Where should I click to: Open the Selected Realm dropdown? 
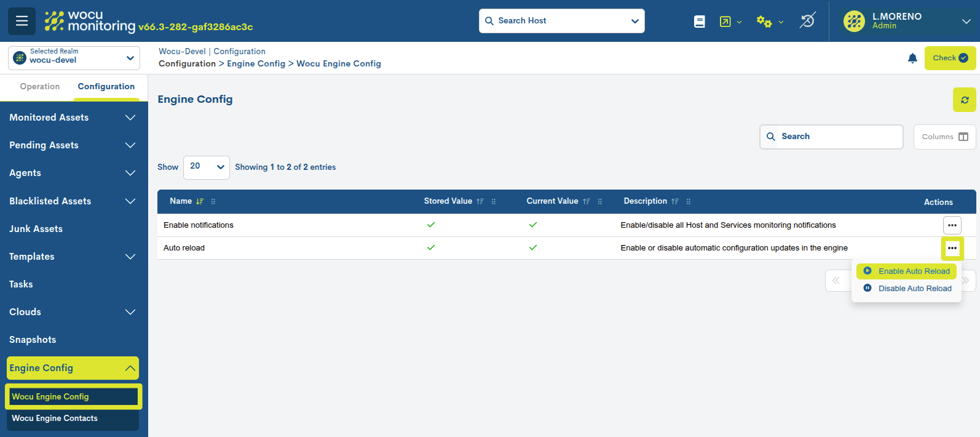click(74, 58)
